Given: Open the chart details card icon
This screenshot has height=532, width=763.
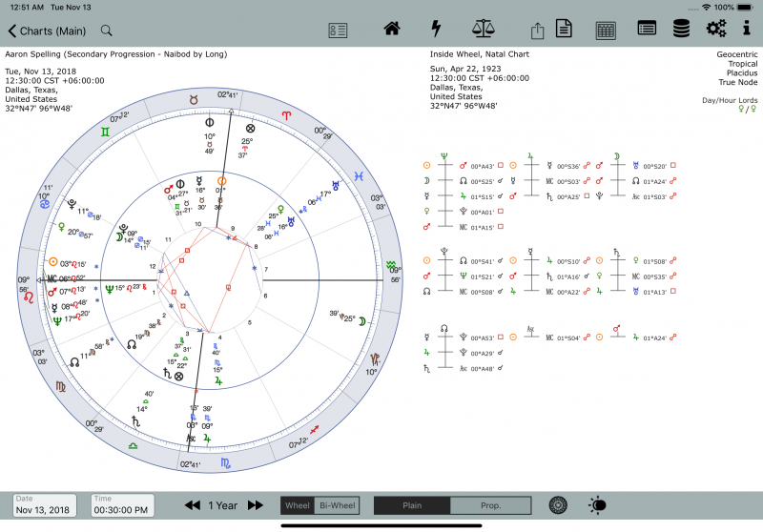Looking at the screenshot, I should click(338, 31).
